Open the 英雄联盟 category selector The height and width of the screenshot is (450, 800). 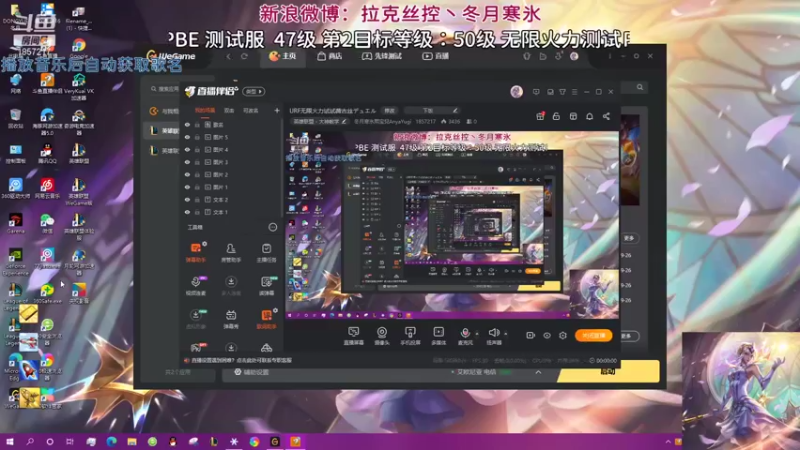point(320,121)
